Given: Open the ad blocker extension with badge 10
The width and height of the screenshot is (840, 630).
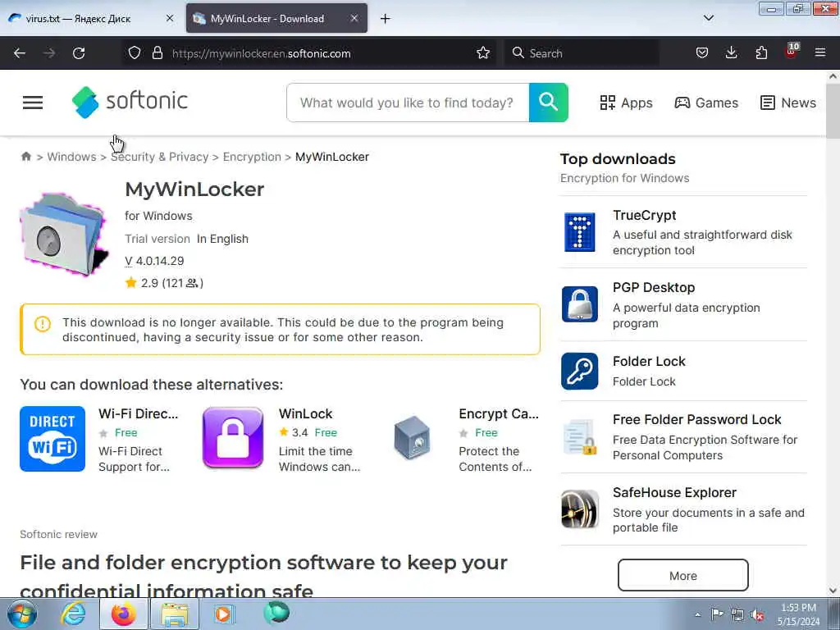Looking at the screenshot, I should tap(792, 52).
